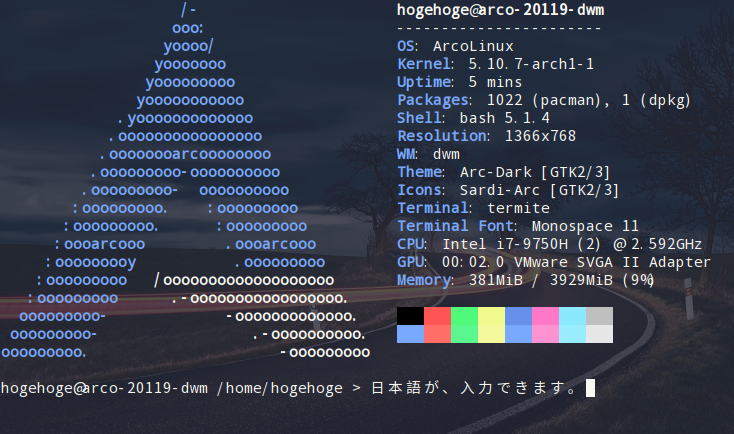Click the prompt path /home/hogehoge
This screenshot has width=734, height=434.
(x=279, y=388)
